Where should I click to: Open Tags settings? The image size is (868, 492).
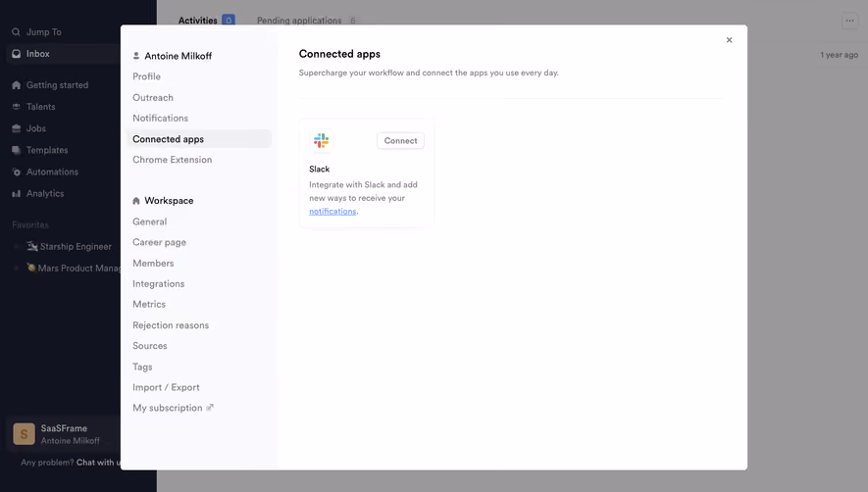coord(142,367)
